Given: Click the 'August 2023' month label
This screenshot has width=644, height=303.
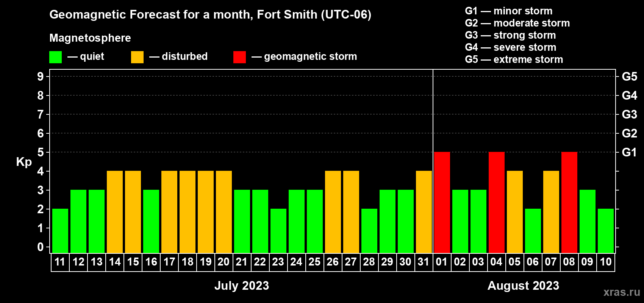Looking at the screenshot, I should (523, 286).
